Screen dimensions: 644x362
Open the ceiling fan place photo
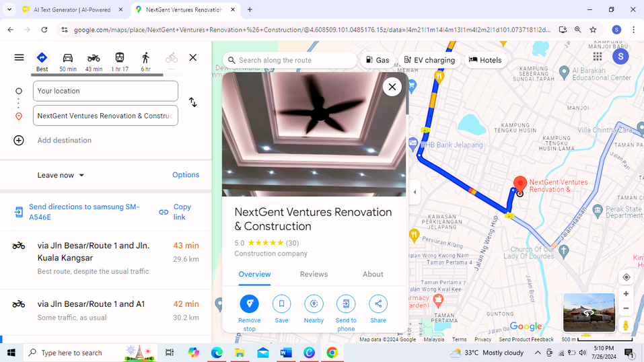coord(314,135)
